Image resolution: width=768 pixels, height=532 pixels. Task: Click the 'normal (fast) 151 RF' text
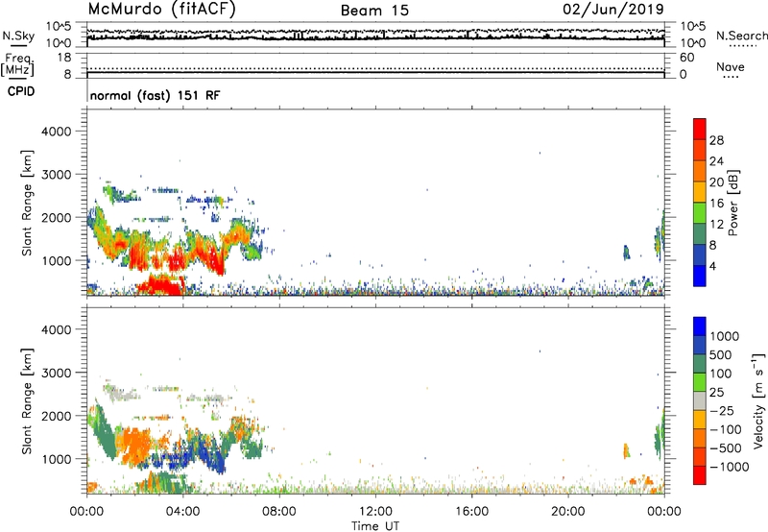(156, 95)
